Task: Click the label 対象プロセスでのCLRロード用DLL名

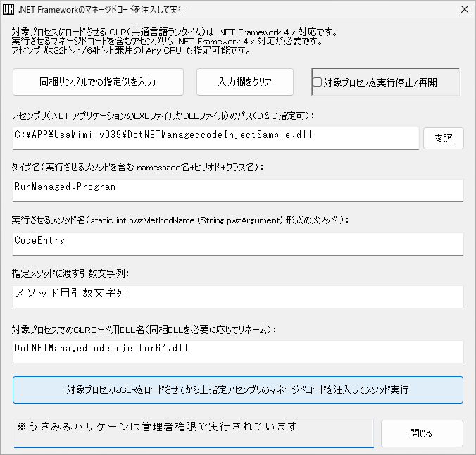Action: pyautogui.click(x=144, y=330)
